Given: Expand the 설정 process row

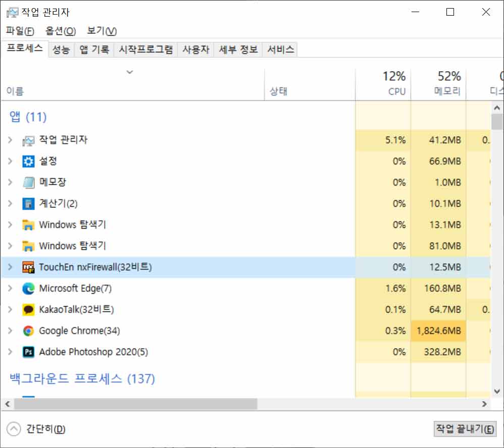Looking at the screenshot, I should tap(10, 161).
